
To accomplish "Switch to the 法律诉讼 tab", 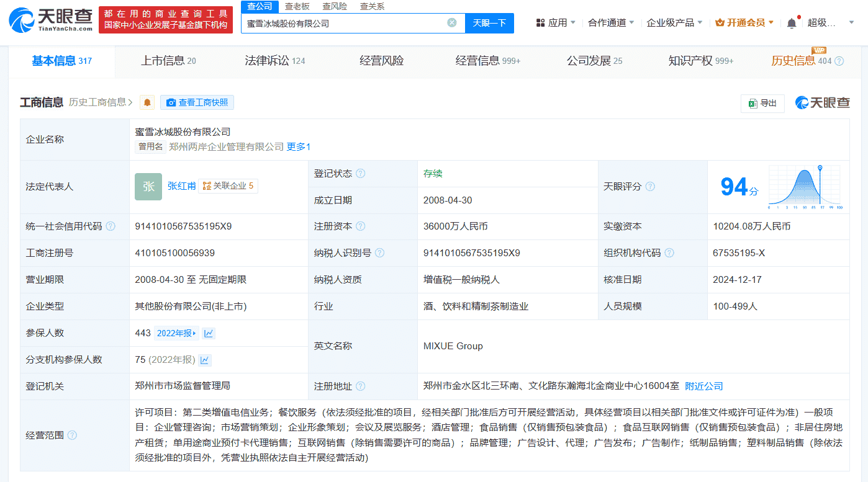I will (x=274, y=61).
